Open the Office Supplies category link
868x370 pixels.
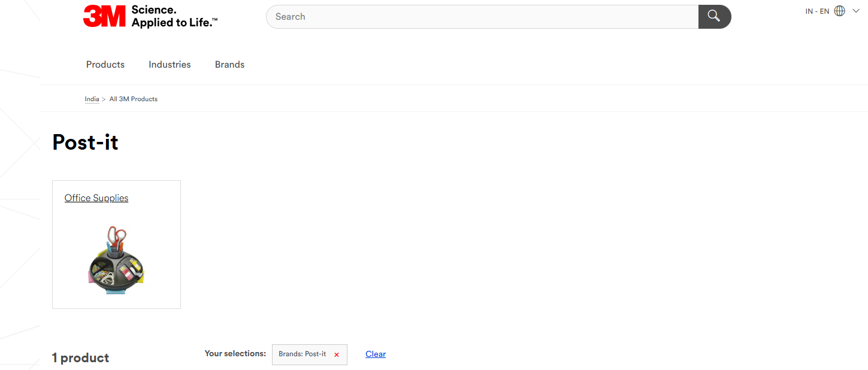tap(96, 198)
